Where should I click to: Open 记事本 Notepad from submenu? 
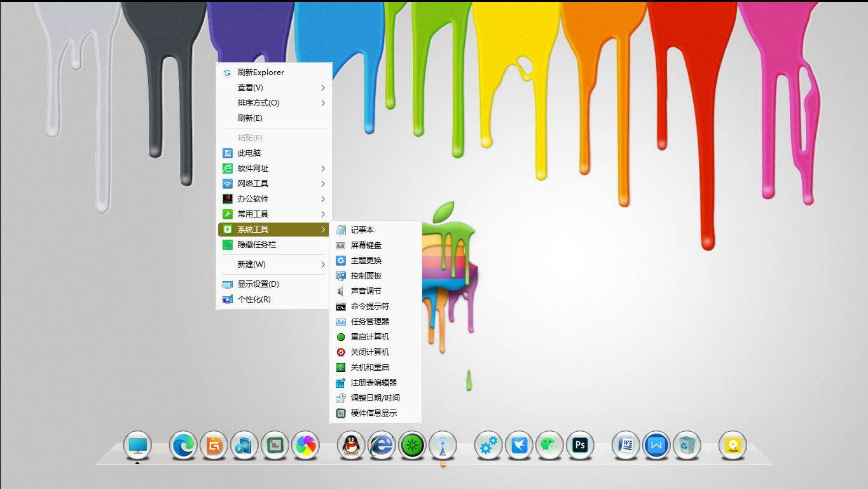pos(375,230)
